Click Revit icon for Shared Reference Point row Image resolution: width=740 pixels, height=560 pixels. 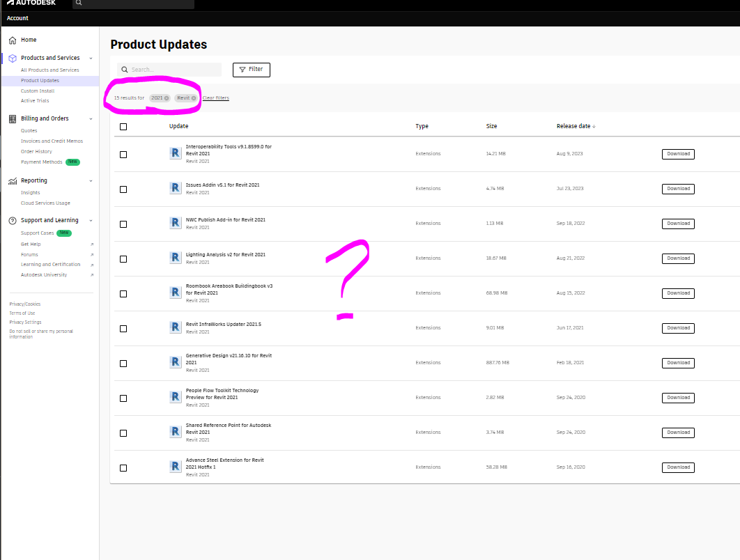click(x=176, y=432)
